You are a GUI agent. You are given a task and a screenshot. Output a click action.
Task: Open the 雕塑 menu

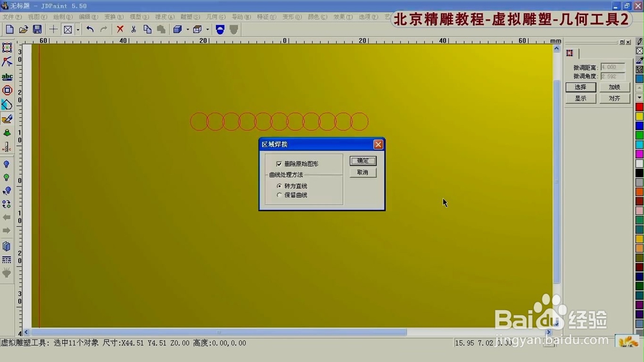190,17
